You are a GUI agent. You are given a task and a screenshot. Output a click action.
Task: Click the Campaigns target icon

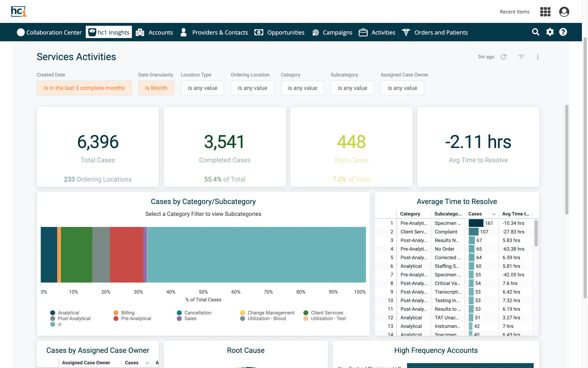click(x=315, y=32)
